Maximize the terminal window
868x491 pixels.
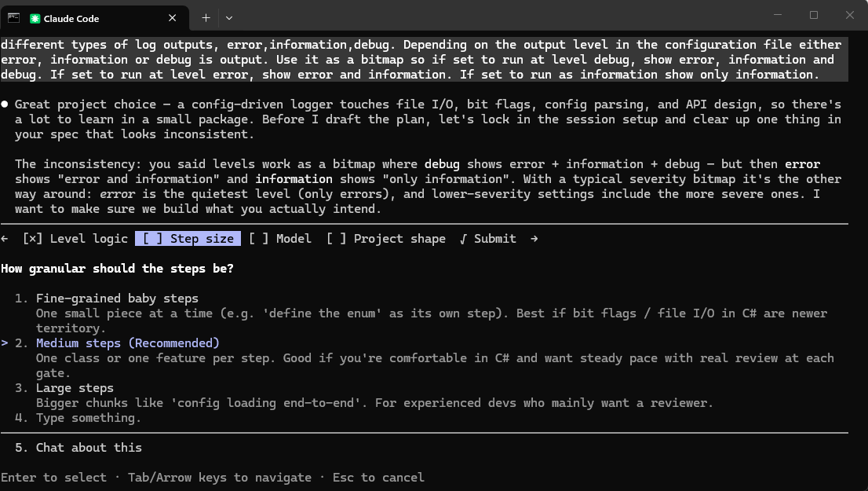[814, 15]
